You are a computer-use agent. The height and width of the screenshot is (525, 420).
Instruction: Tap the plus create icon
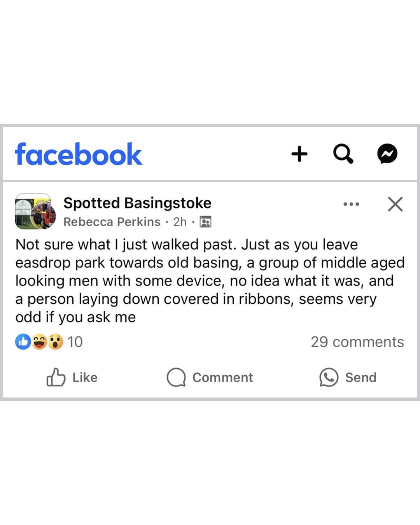[x=299, y=154]
